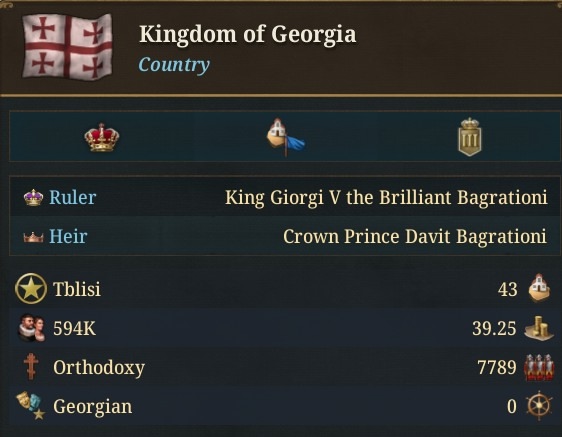
Task: Click the ship wheel navy icon
Action: pyautogui.click(x=539, y=406)
